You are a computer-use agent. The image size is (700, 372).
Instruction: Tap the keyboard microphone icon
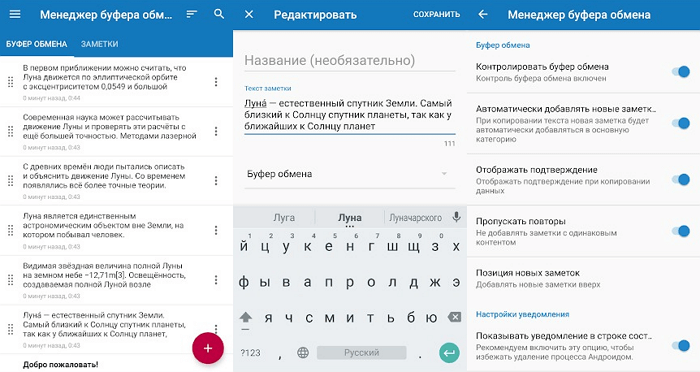tap(456, 217)
